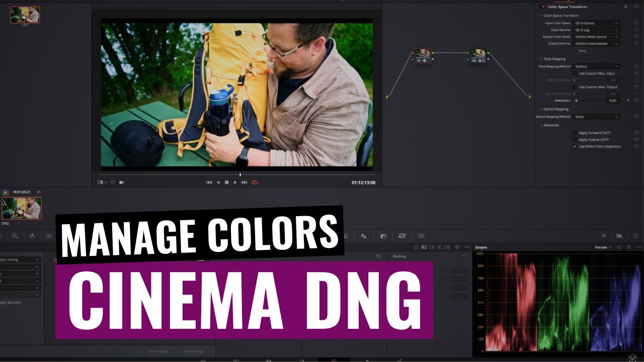The image size is (644, 362).
Task: Click the layers icon beside the speaker
Action: [x=113, y=183]
